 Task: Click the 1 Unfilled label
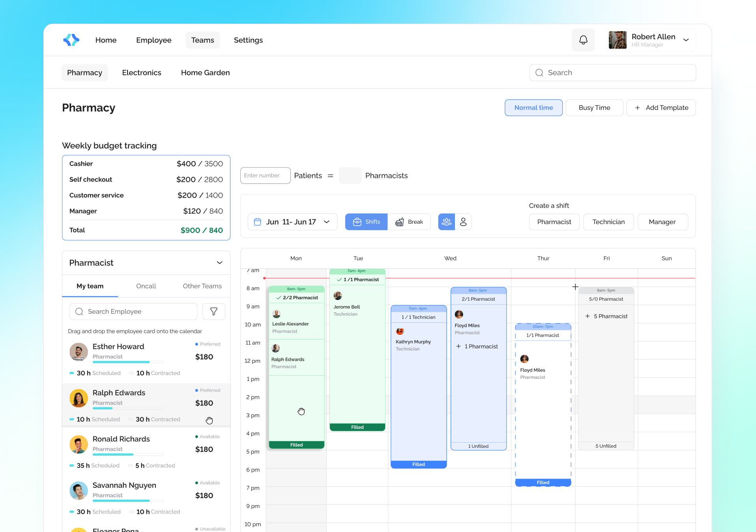pyautogui.click(x=478, y=446)
